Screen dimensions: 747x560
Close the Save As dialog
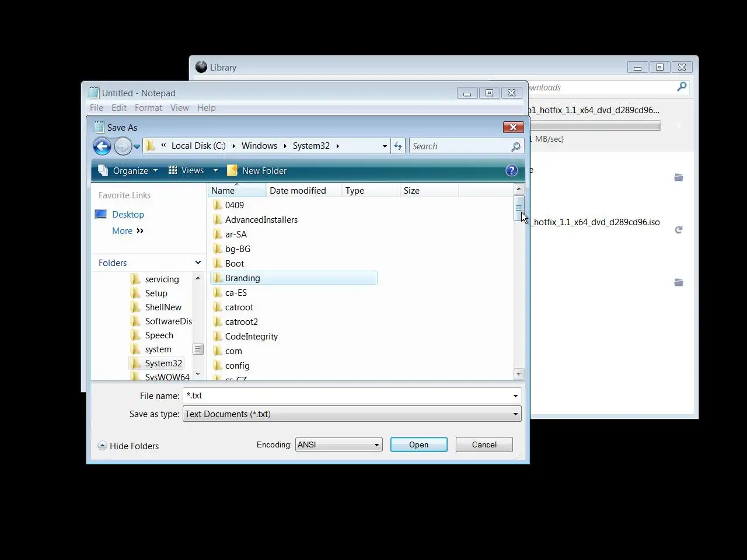pyautogui.click(x=513, y=127)
